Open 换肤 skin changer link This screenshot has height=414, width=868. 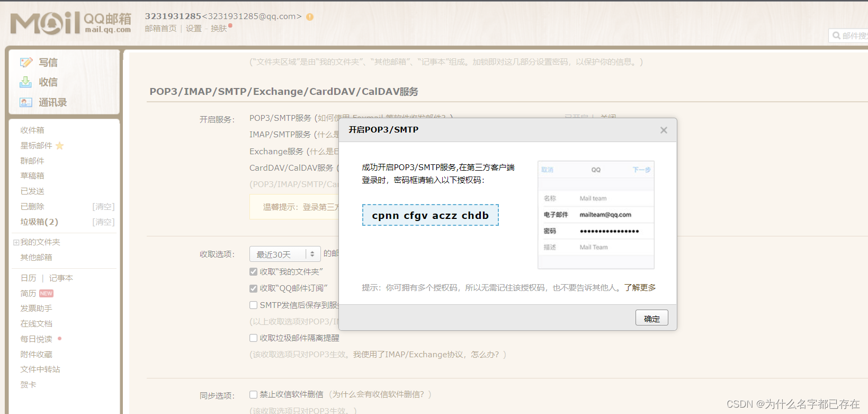pos(219,29)
